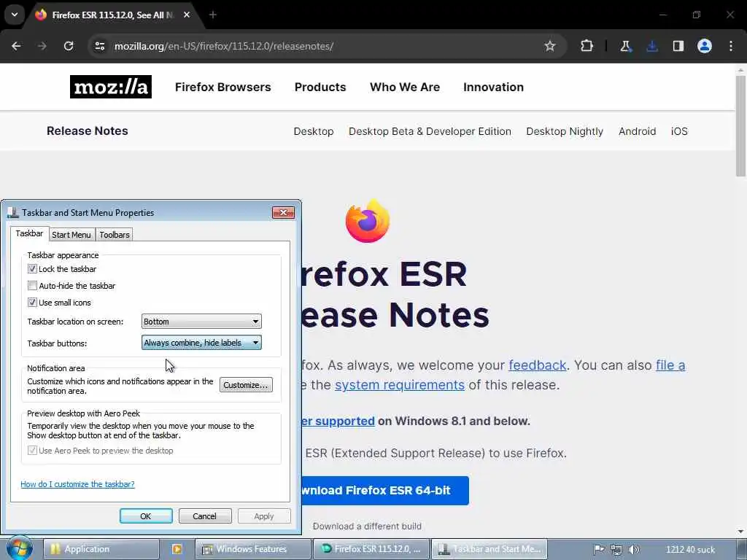The image size is (747, 560).
Task: Click Taskbar and Start Menu taskbar button
Action: (x=489, y=549)
